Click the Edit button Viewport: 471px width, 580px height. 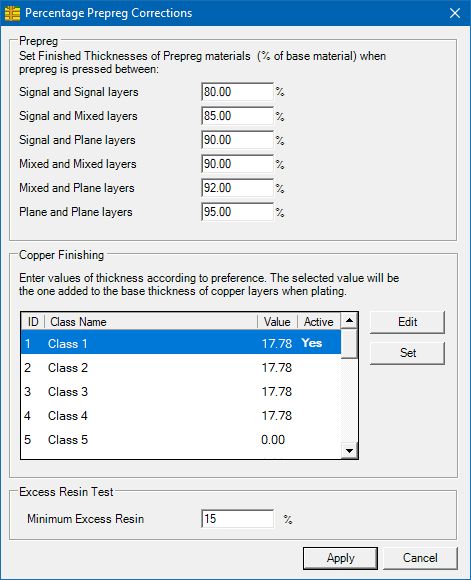[407, 322]
